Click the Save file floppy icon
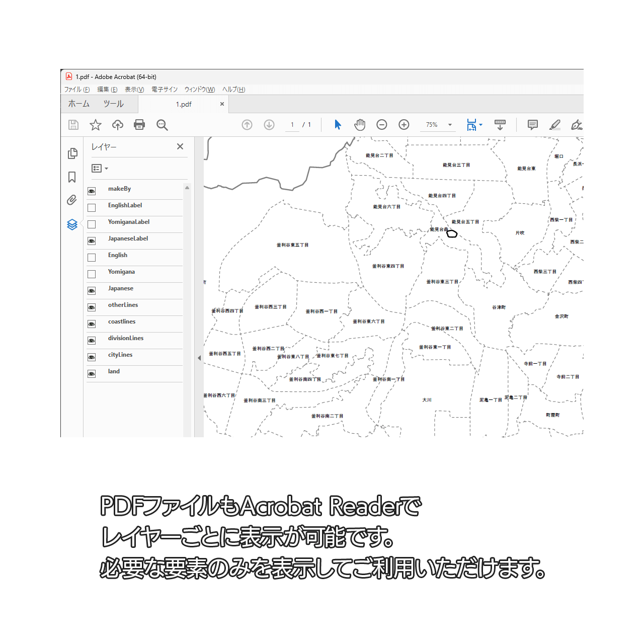This screenshot has width=644, height=644. click(x=73, y=125)
